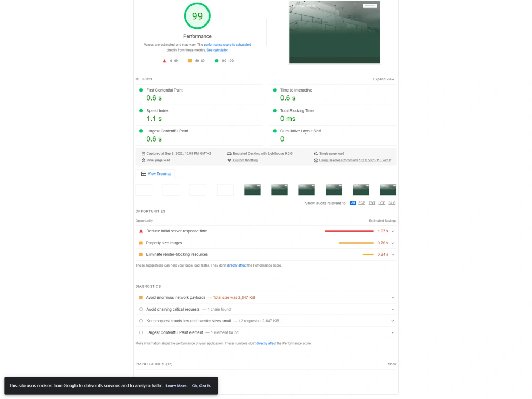532x399 pixels.
Task: Click the Chromium icon beside Using HeadlessChromium
Action: click(x=315, y=160)
